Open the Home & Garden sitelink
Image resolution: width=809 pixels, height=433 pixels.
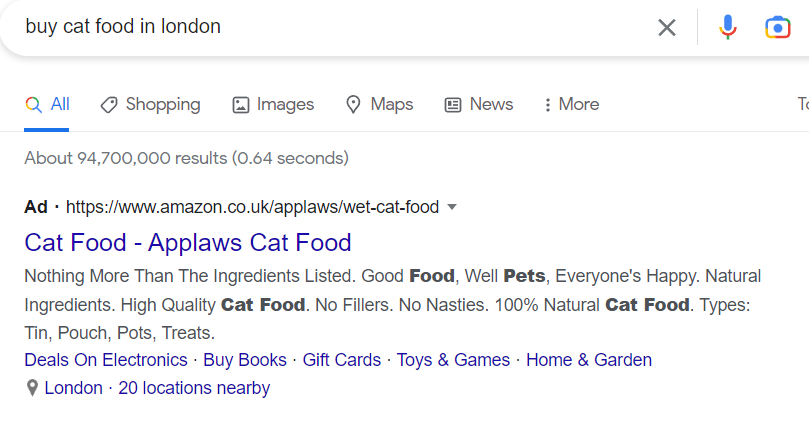click(x=589, y=360)
